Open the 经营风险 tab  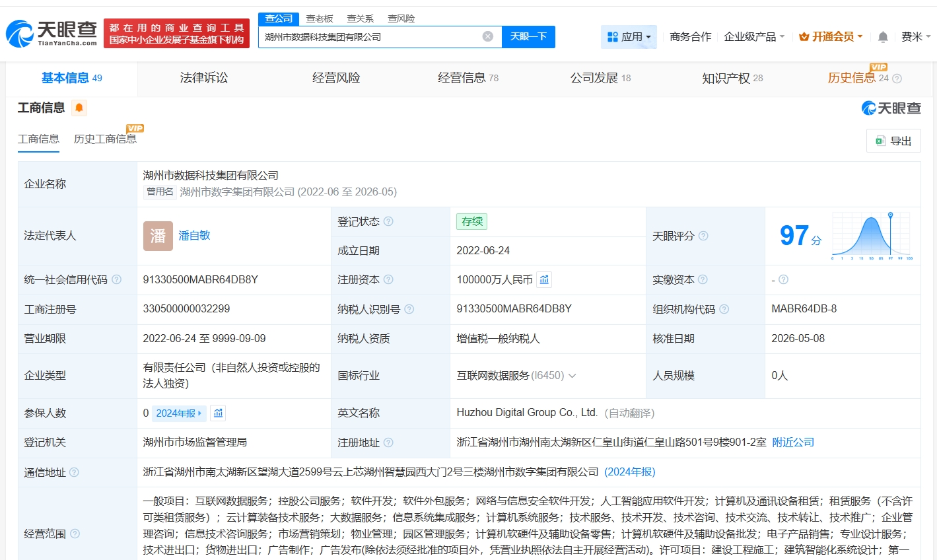(336, 78)
